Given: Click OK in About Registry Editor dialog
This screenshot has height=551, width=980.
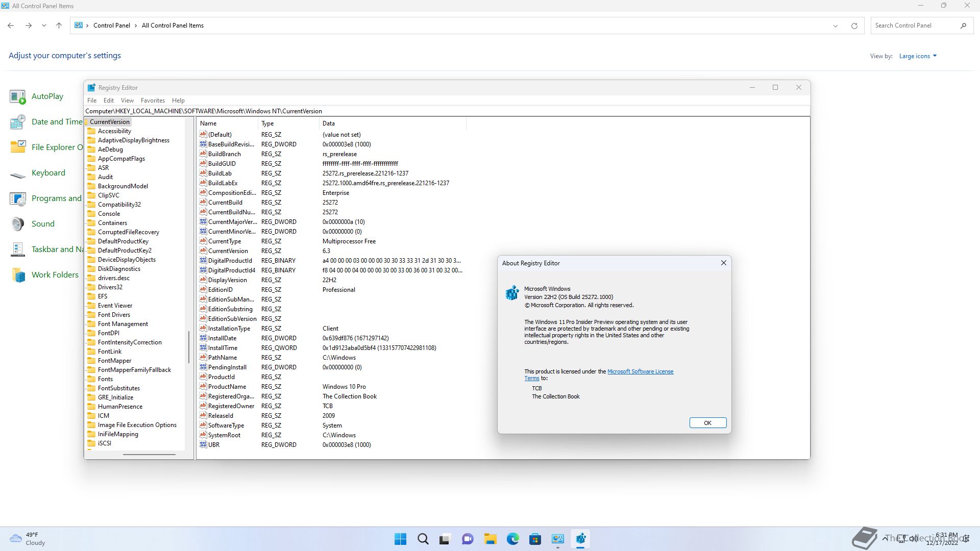Looking at the screenshot, I should (707, 423).
